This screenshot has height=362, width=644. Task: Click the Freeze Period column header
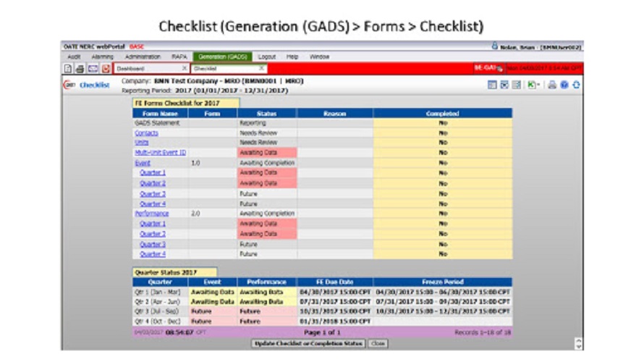pos(443,282)
